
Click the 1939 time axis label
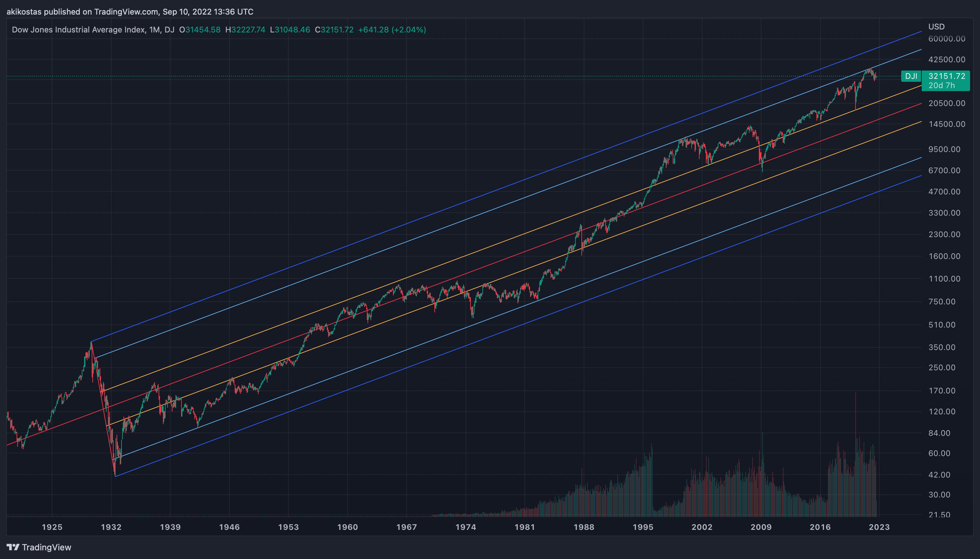pos(171,527)
